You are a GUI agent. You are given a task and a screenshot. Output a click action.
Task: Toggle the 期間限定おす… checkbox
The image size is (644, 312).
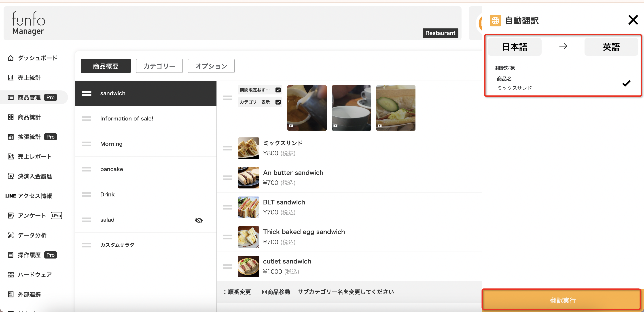278,90
